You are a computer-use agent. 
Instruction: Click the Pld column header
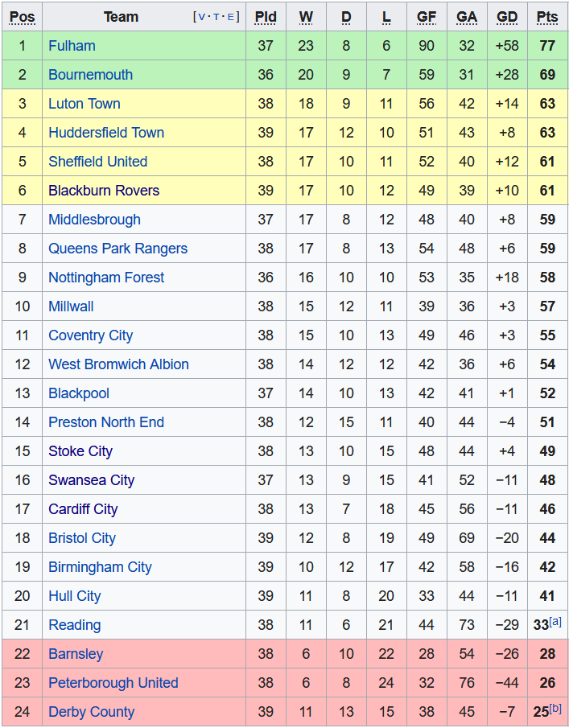click(x=266, y=17)
